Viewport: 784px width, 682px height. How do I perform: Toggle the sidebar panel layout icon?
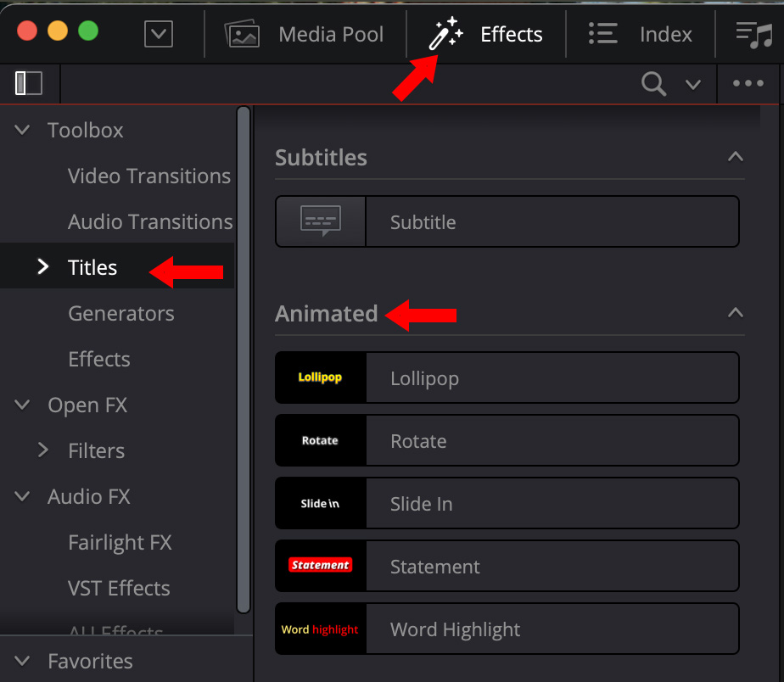pos(29,83)
